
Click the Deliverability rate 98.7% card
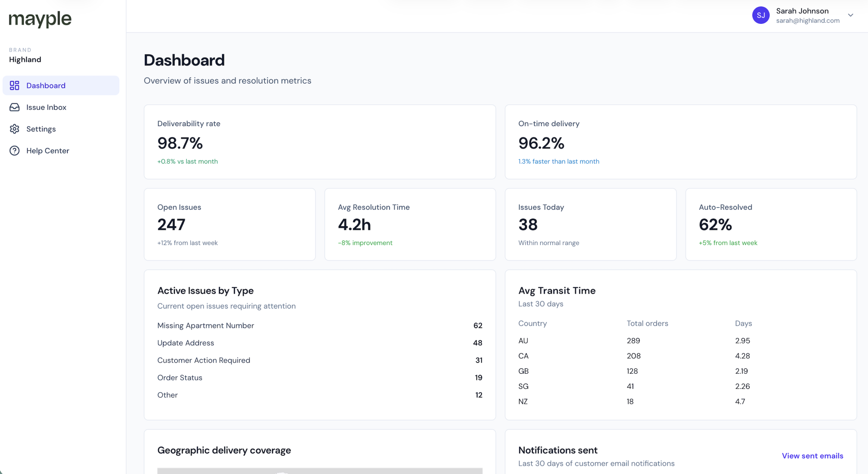tap(319, 142)
